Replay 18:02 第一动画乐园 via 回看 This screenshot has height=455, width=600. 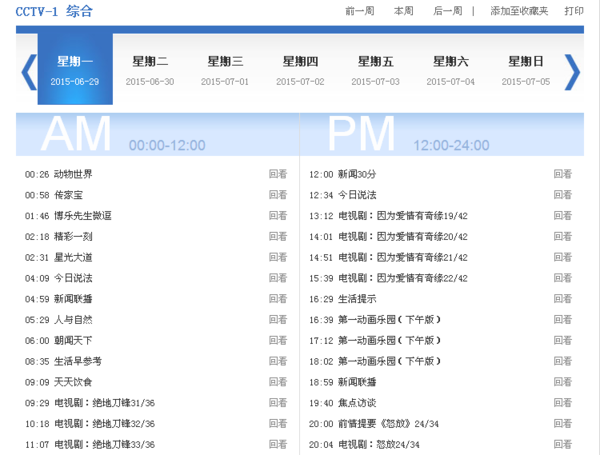[x=562, y=361]
